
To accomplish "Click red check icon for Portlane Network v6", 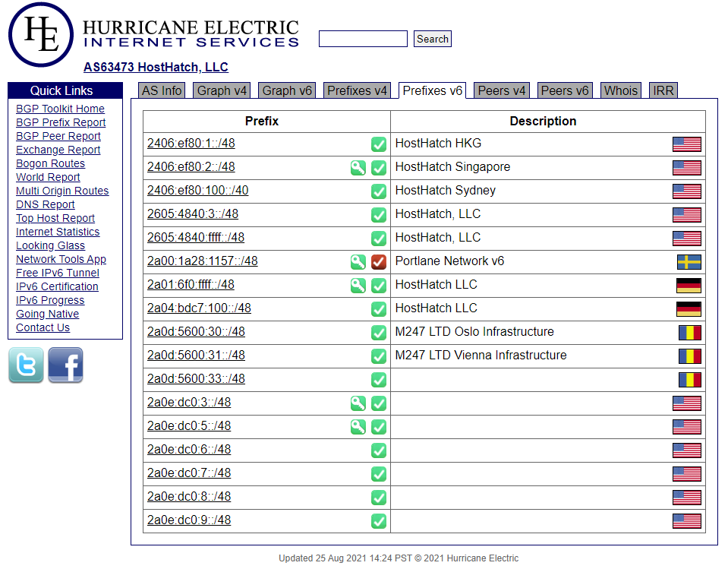I will pos(379,262).
